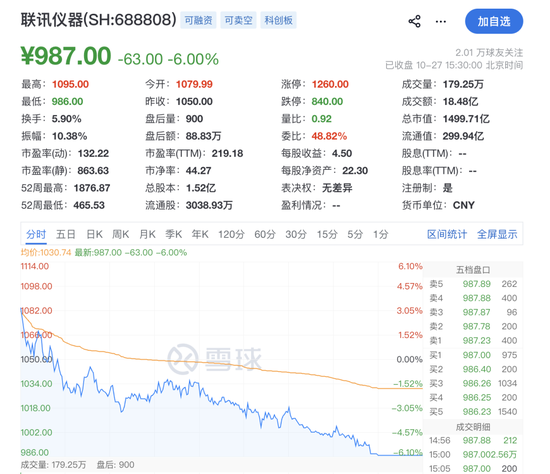Click the 流通值 value 299.94亿
Viewport: 550px width, 474px height.
(463, 136)
